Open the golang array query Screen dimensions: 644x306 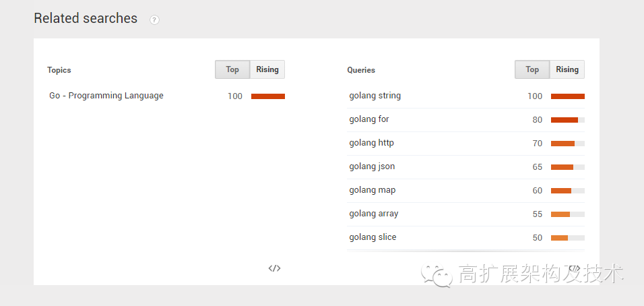point(374,214)
